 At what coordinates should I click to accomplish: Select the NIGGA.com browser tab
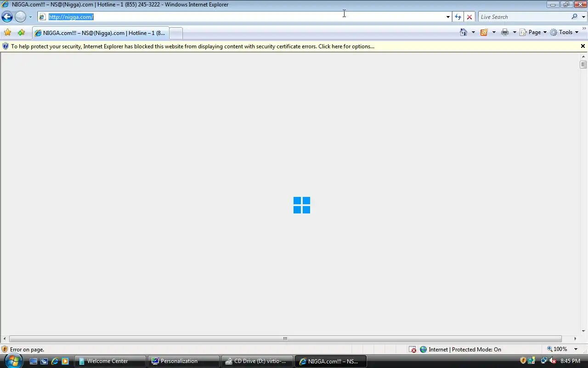[x=101, y=33]
